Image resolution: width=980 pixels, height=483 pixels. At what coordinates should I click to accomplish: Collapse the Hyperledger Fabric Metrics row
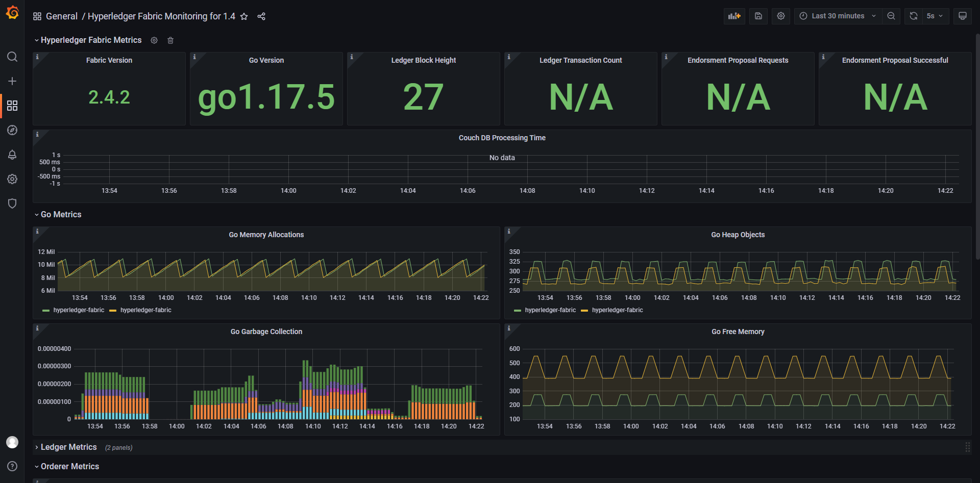point(91,40)
